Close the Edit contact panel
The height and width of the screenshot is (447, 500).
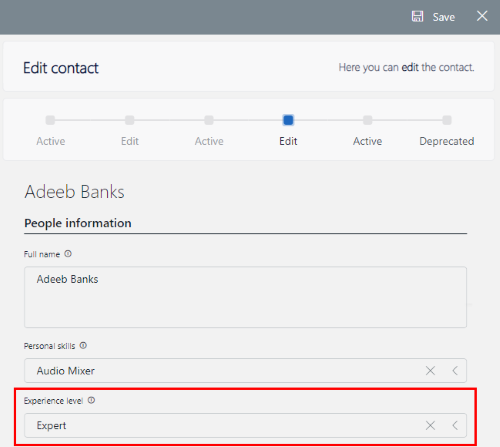(482, 16)
